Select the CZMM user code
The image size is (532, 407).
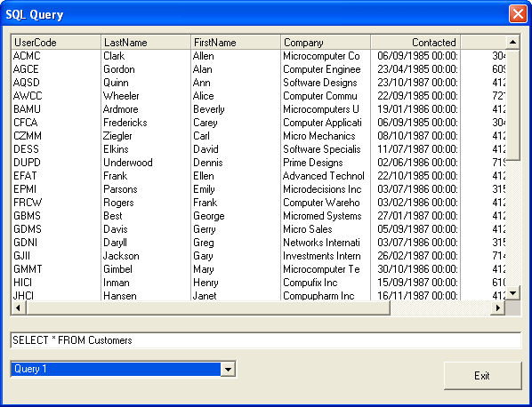[28, 136]
